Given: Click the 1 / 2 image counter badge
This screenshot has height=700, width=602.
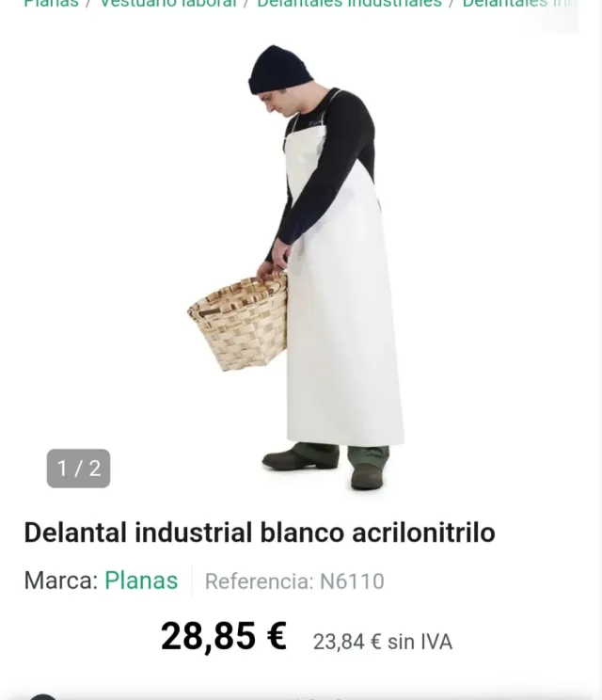Looking at the screenshot, I should coord(78,469).
